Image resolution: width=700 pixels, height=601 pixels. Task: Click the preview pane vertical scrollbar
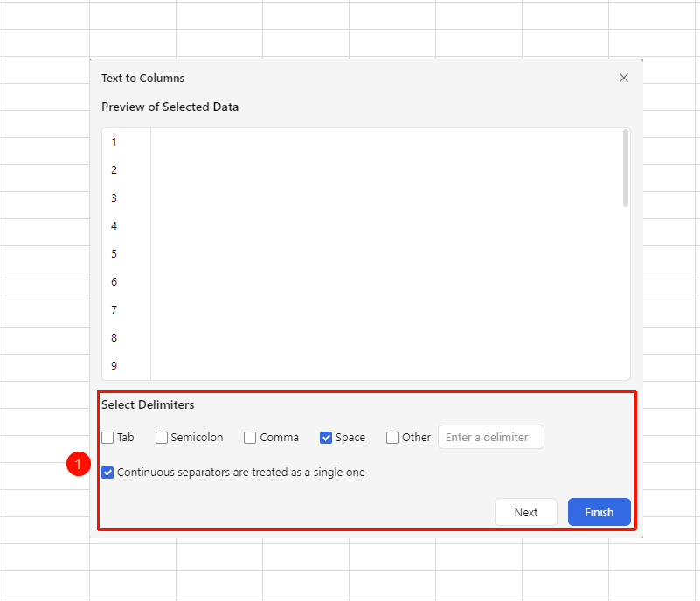coord(626,169)
